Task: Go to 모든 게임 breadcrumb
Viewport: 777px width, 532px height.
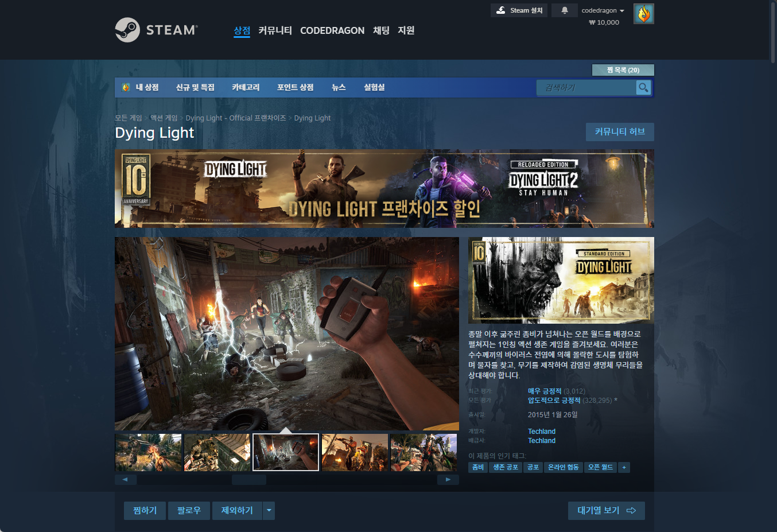Action: coord(129,118)
